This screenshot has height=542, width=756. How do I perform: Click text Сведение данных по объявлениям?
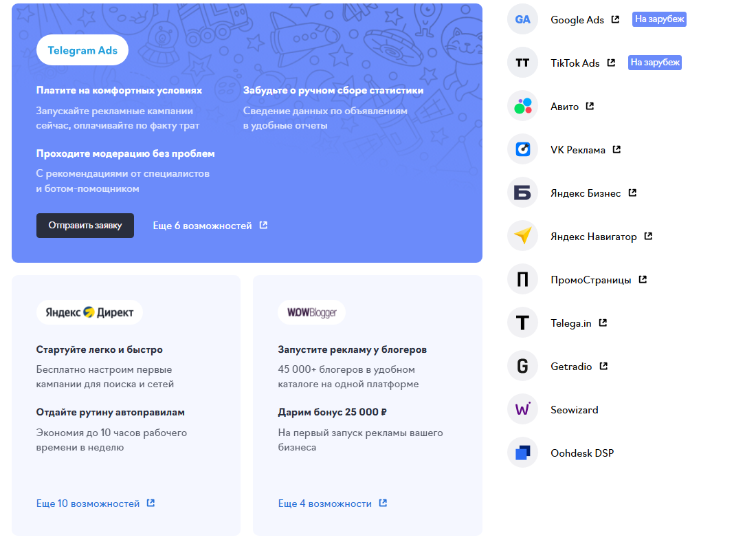coord(325,111)
